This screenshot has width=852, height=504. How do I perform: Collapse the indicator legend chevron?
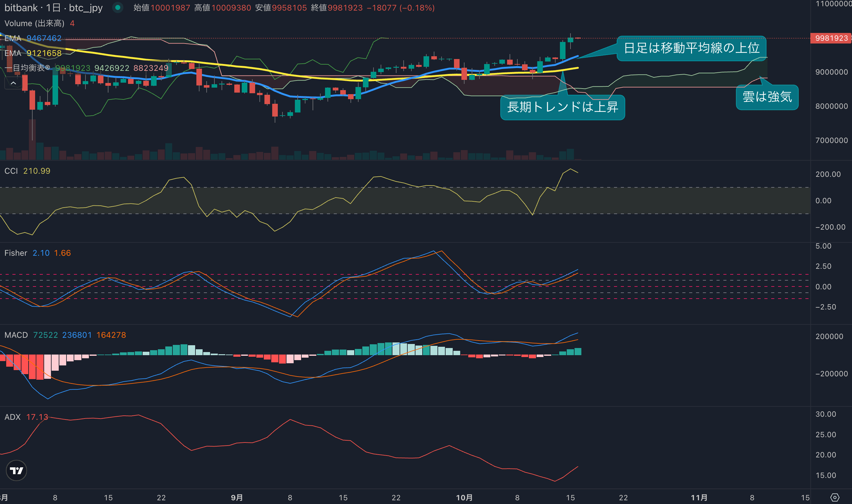13,83
